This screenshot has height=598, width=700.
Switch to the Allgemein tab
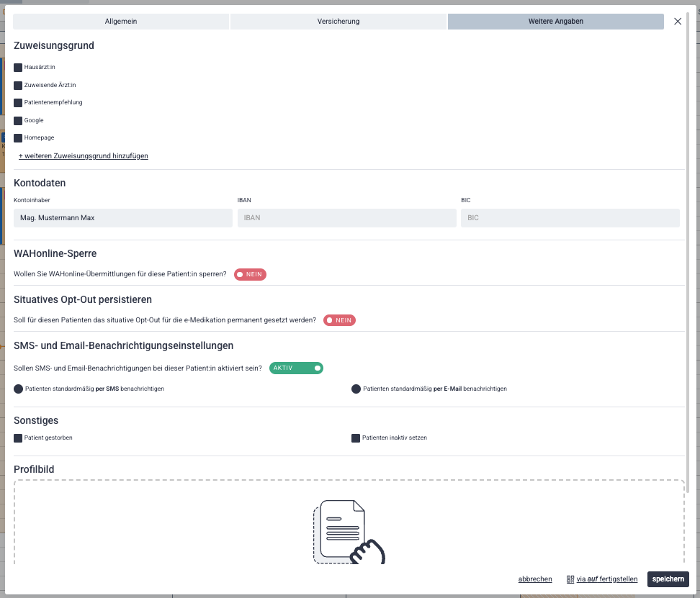pyautogui.click(x=121, y=22)
